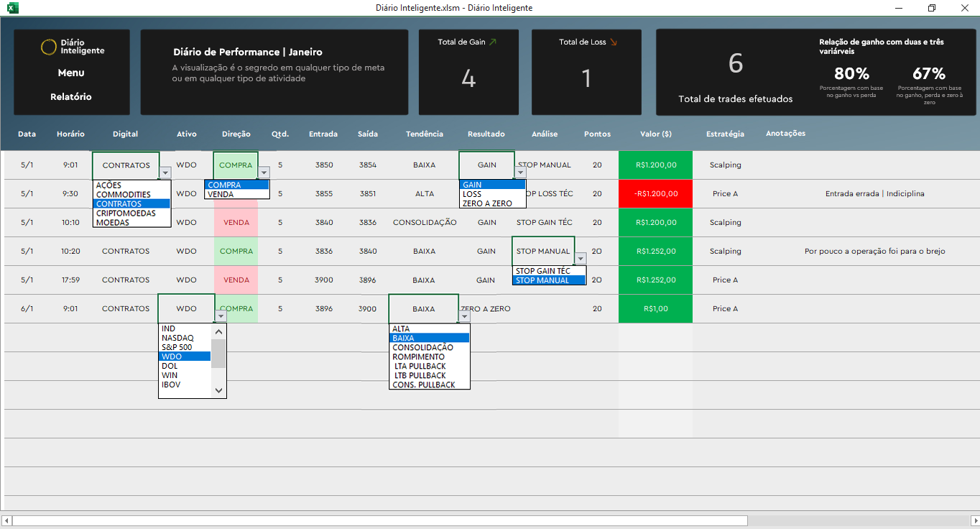This screenshot has width=980, height=529.
Task: Click the Ativo list scrollbar thumb
Action: point(218,353)
